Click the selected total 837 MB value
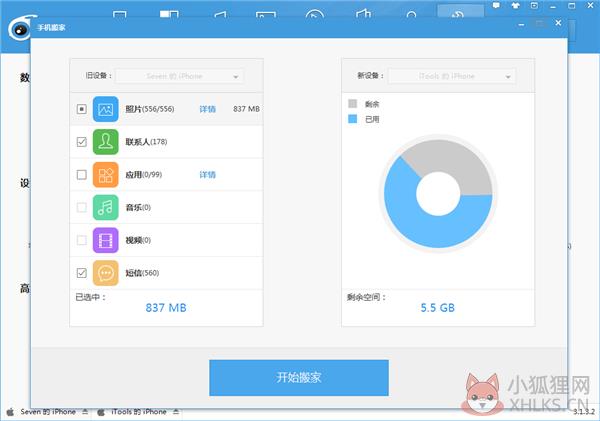Viewport: 600px width, 421px height. (166, 308)
